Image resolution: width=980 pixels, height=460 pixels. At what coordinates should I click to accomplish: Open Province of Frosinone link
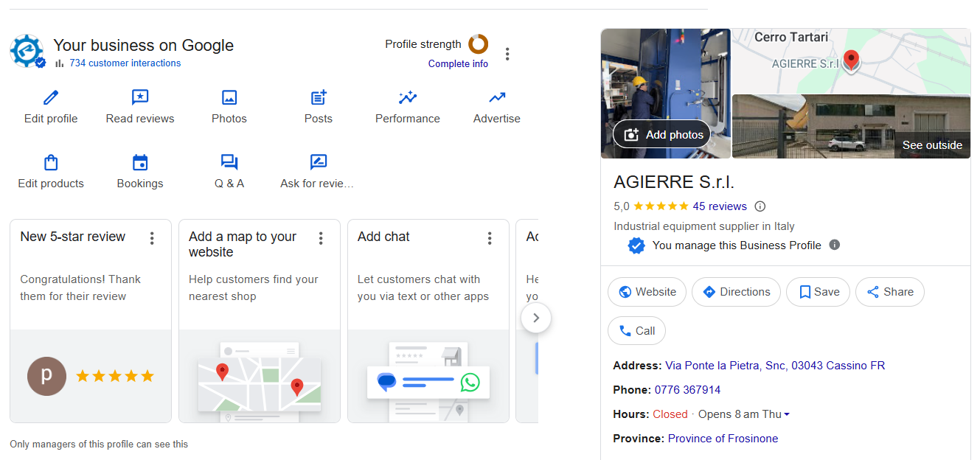click(723, 439)
